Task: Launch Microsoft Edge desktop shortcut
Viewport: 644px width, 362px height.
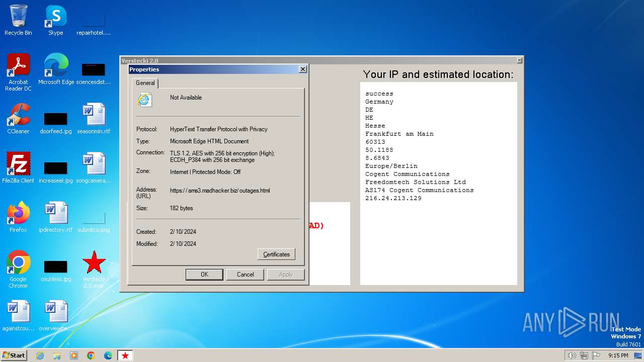Action: click(56, 69)
